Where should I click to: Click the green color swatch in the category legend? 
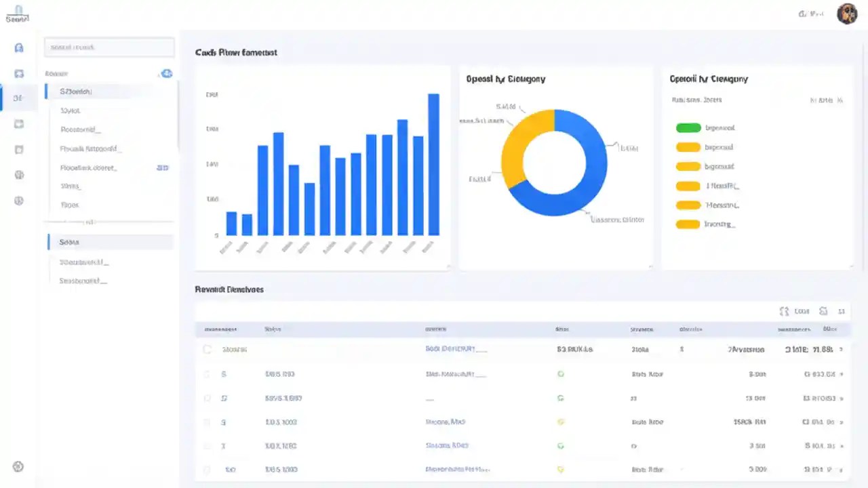point(688,127)
